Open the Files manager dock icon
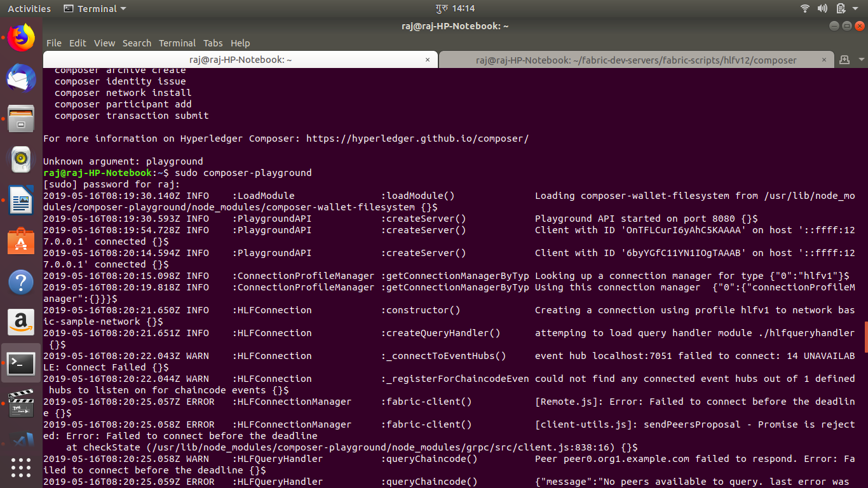This screenshot has height=488, width=868. (x=21, y=118)
